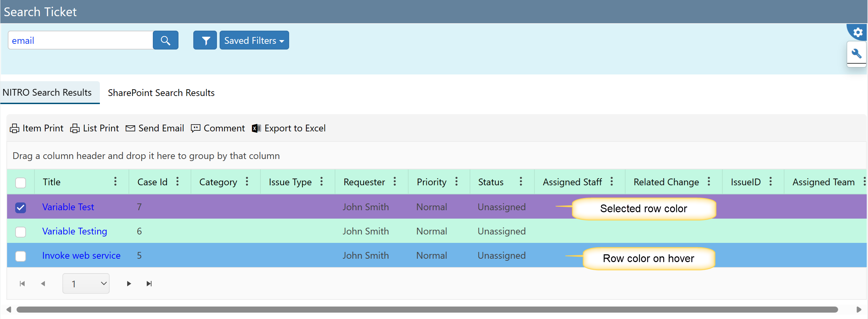Click Normal priority in Variable Test row
This screenshot has width=868, height=319.
(432, 207)
